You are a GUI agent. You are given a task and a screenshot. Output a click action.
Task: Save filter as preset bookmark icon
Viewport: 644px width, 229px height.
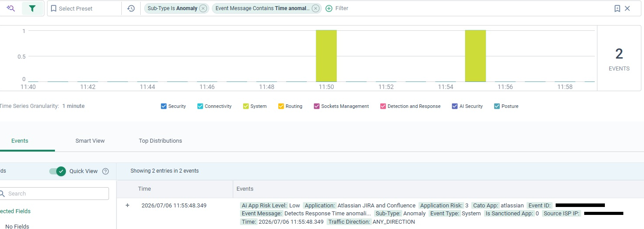tap(617, 8)
